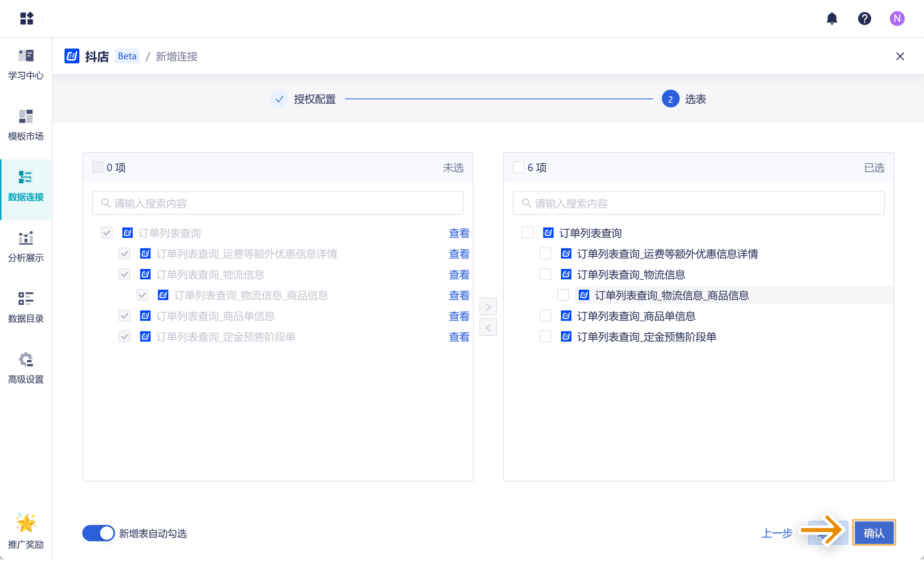The height and width of the screenshot is (562, 924).
Task: Click the selected list search input field
Action: pos(698,203)
